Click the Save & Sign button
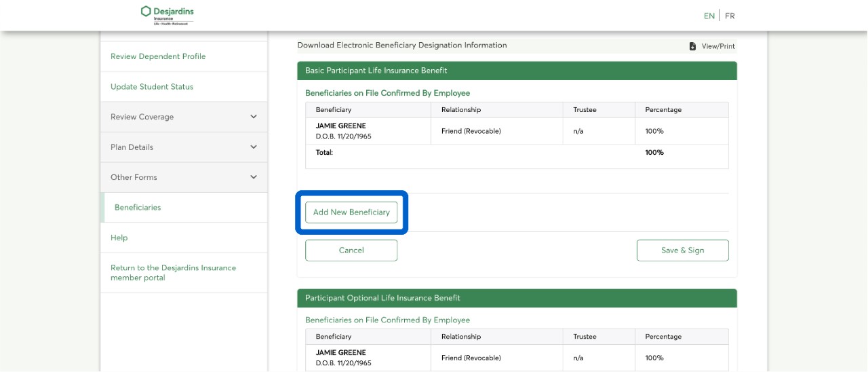The image size is (868, 372). 682,250
